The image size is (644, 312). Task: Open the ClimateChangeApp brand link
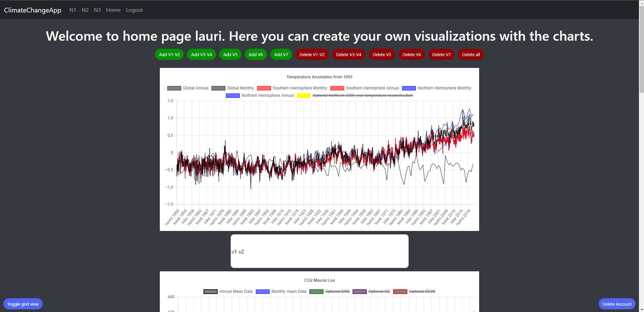coord(33,10)
